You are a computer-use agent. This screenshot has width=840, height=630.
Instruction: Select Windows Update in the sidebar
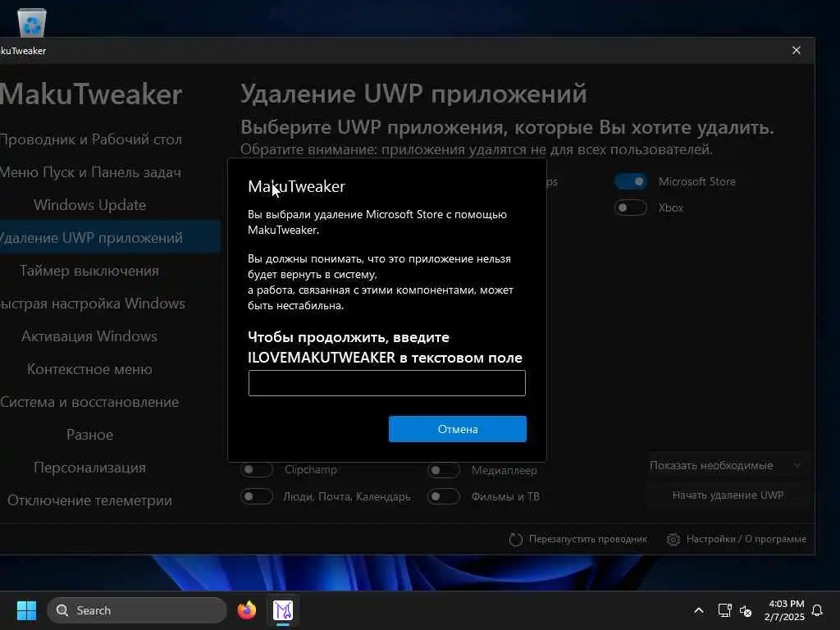tap(90, 204)
